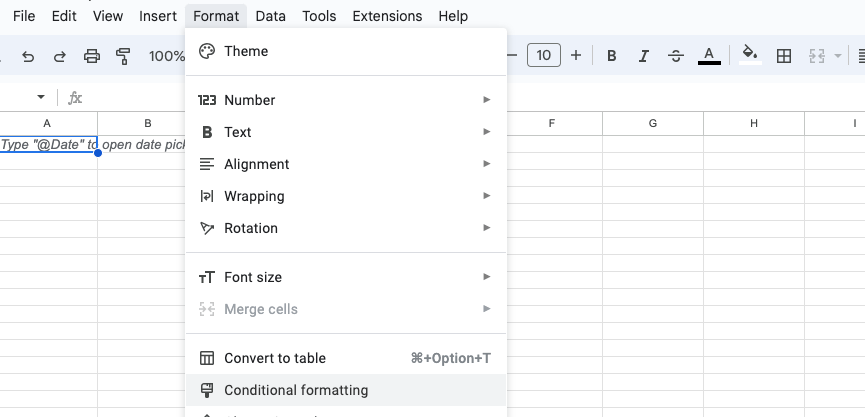Click the formula bar fx icon
865x417 pixels.
(x=74, y=98)
